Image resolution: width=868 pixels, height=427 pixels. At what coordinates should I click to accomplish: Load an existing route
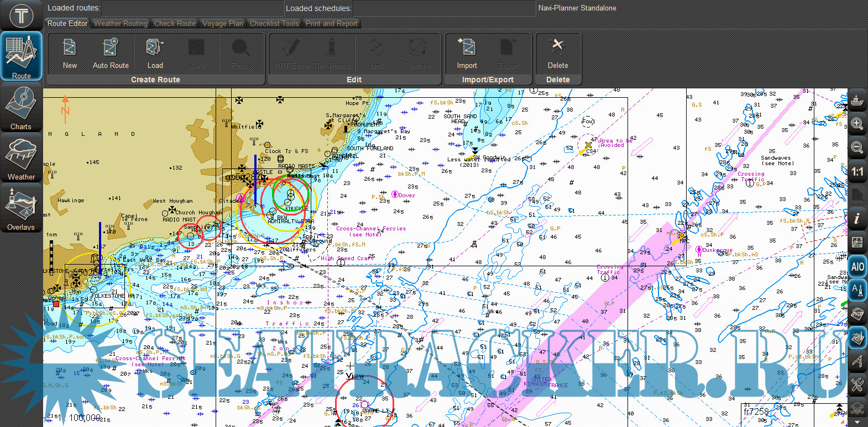coord(155,53)
